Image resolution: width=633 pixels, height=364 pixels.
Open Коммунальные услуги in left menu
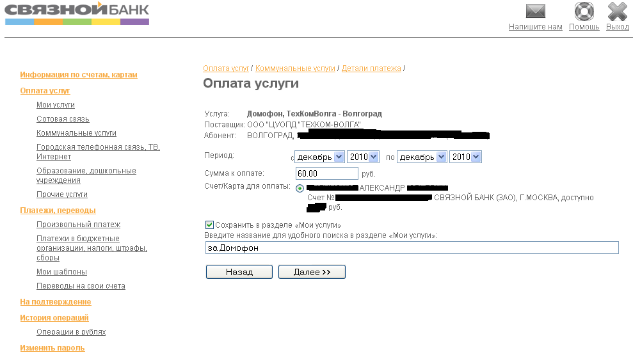point(76,133)
